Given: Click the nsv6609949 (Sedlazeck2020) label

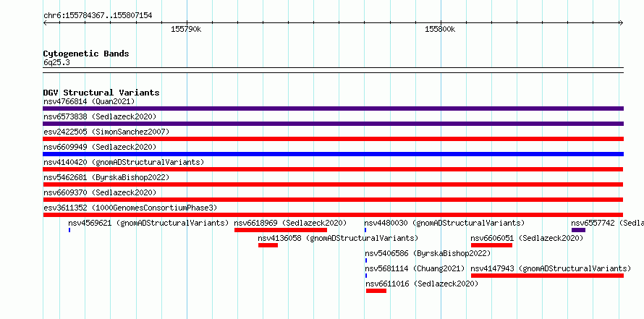Looking at the screenshot, I should (x=100, y=147).
